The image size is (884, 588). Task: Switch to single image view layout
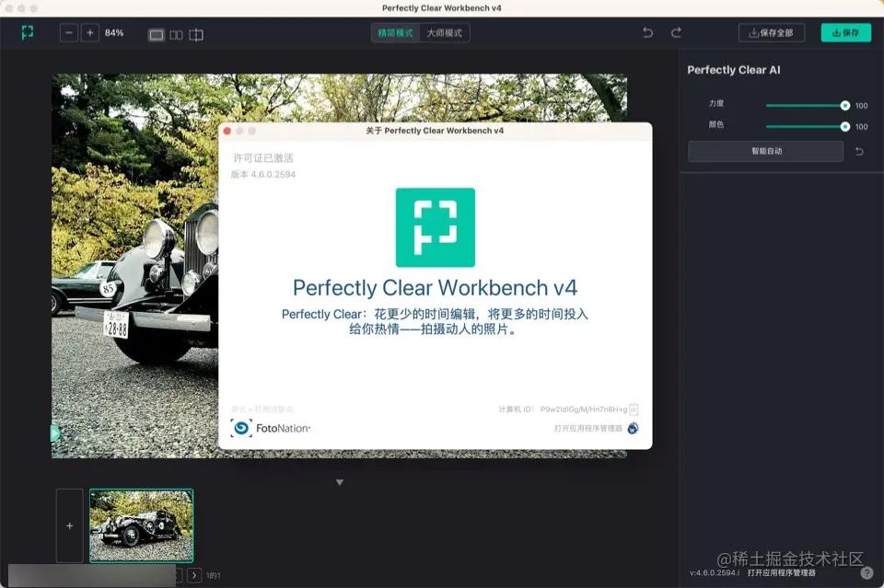(x=157, y=35)
